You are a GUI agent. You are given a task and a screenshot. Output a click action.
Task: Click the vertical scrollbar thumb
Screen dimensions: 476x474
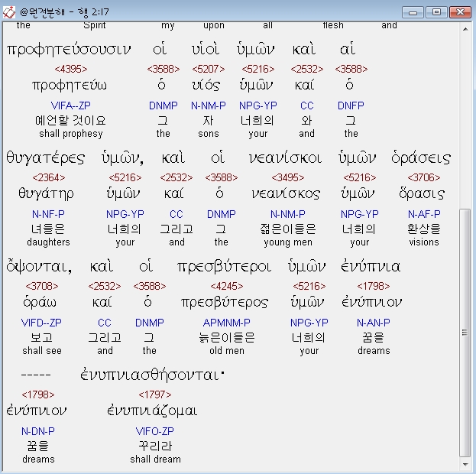tap(465, 333)
